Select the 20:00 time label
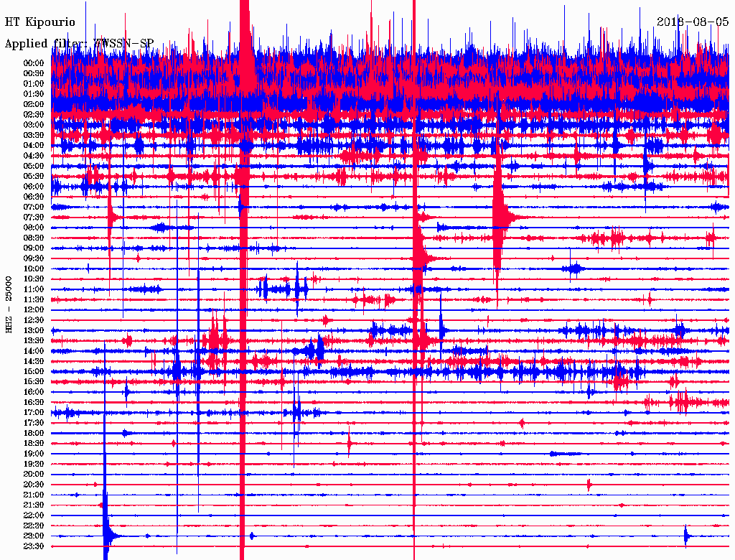This screenshot has width=735, height=560. (x=34, y=475)
